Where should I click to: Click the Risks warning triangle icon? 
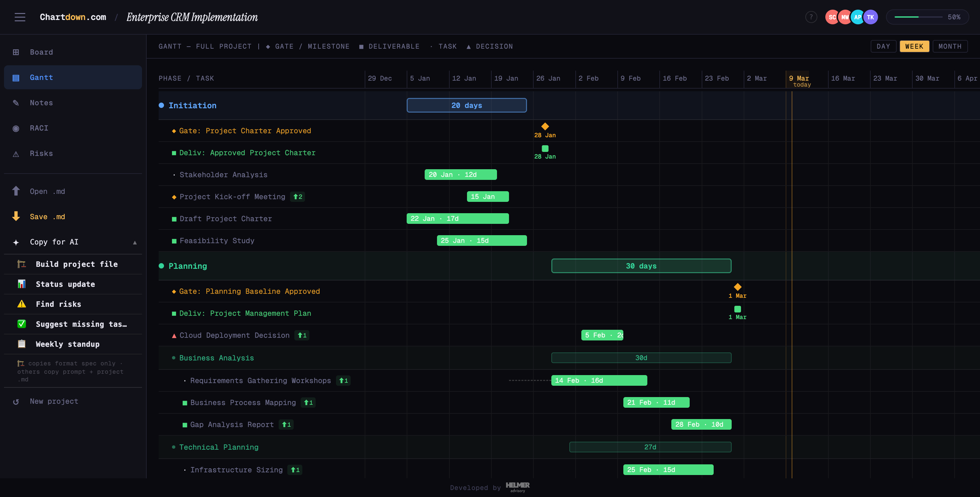[x=16, y=153]
